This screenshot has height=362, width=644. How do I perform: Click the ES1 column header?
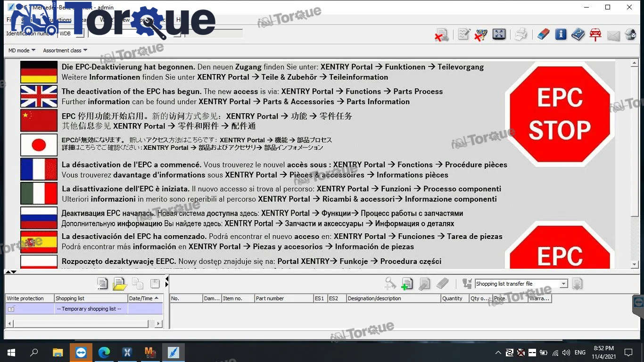321,298
